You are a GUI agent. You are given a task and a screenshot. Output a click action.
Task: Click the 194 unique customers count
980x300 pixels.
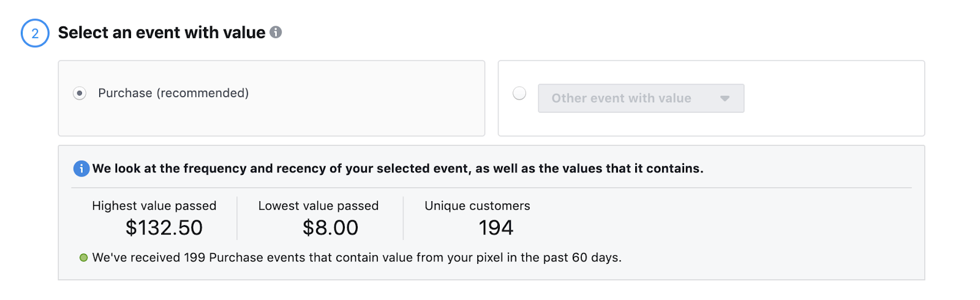tap(496, 228)
